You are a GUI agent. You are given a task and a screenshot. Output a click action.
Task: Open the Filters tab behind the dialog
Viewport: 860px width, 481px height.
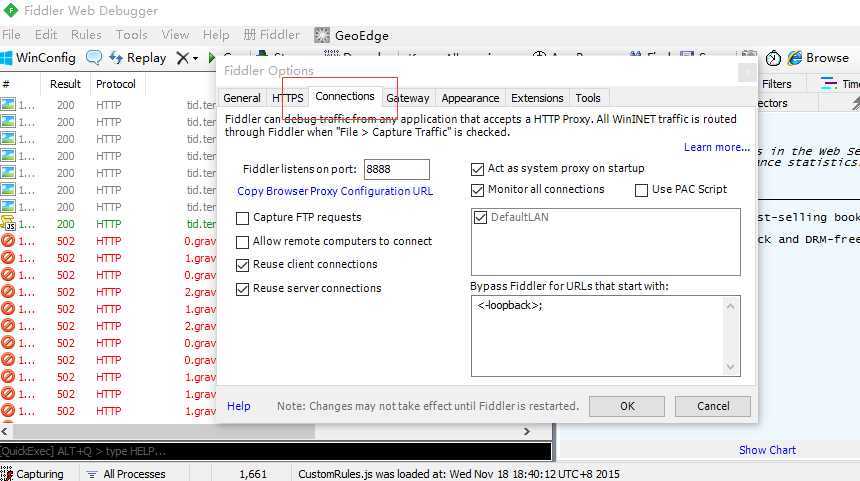pos(777,84)
